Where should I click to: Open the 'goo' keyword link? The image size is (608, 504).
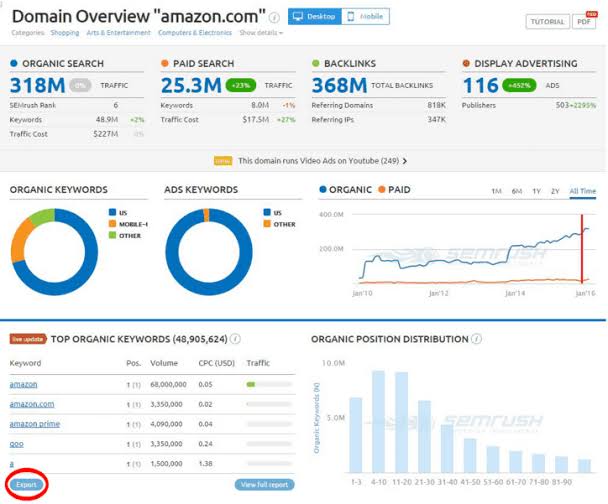click(x=16, y=444)
